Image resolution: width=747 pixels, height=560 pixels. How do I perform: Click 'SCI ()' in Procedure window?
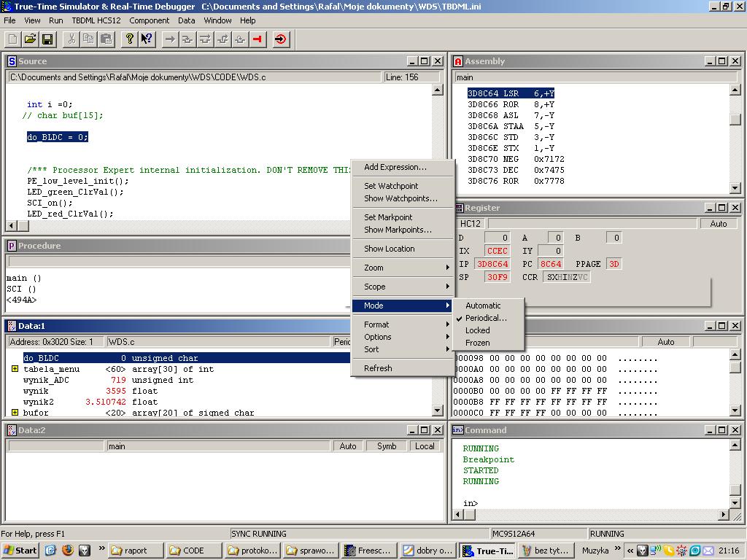pyautogui.click(x=21, y=289)
